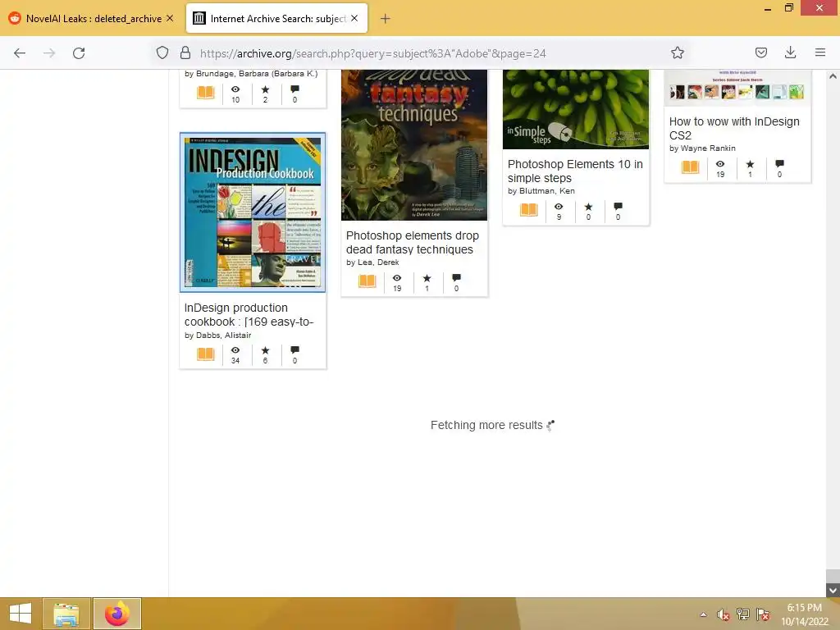The height and width of the screenshot is (630, 840).
Task: Switch to NovelAI Leaks tab
Action: pos(91,18)
